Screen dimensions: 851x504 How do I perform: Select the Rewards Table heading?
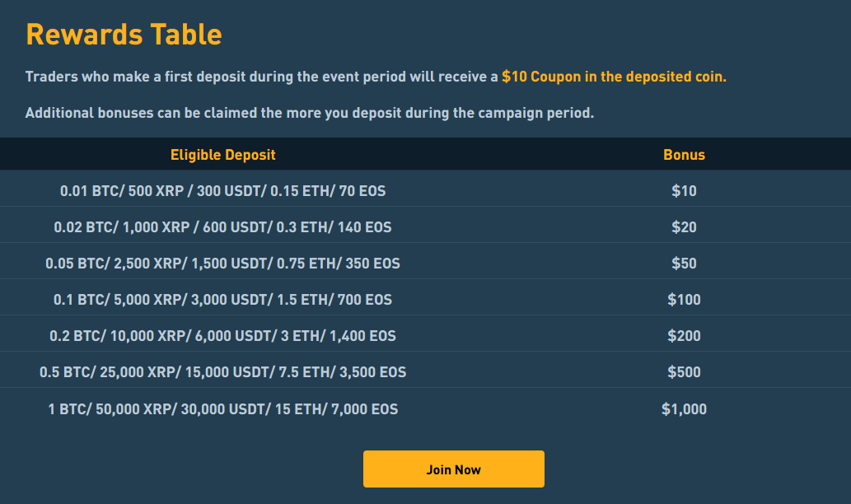(x=124, y=34)
